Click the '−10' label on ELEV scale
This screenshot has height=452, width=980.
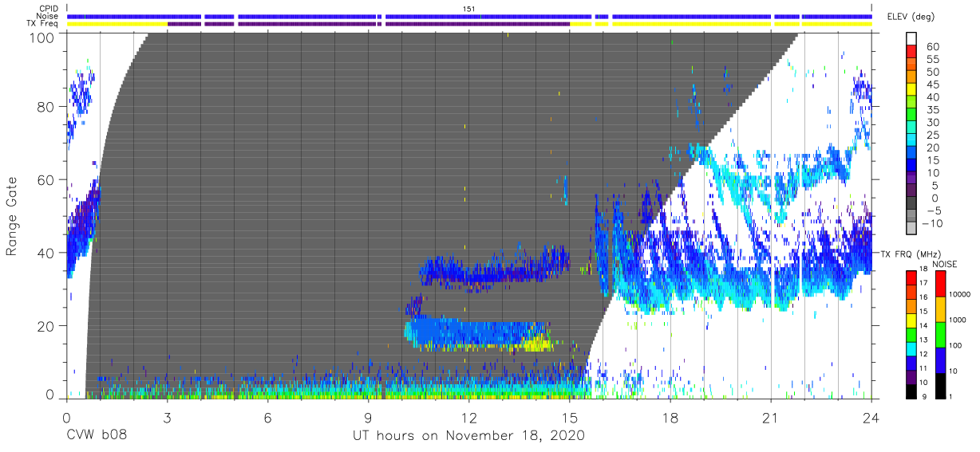[934, 222]
